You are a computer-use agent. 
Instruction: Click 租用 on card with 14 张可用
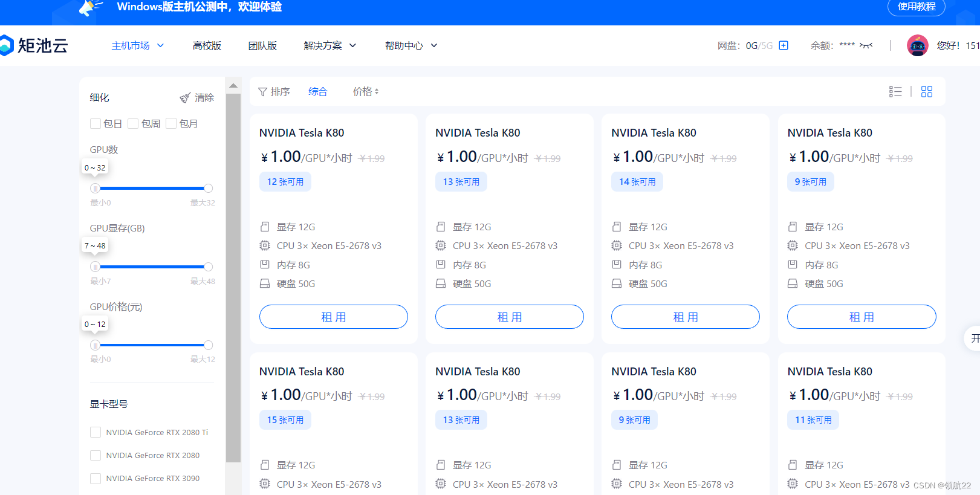point(686,317)
